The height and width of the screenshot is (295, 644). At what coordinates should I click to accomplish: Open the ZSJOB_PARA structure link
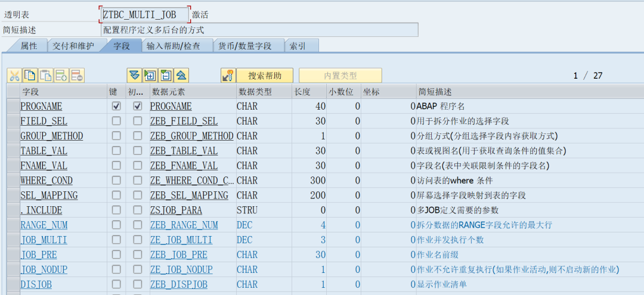(x=176, y=210)
